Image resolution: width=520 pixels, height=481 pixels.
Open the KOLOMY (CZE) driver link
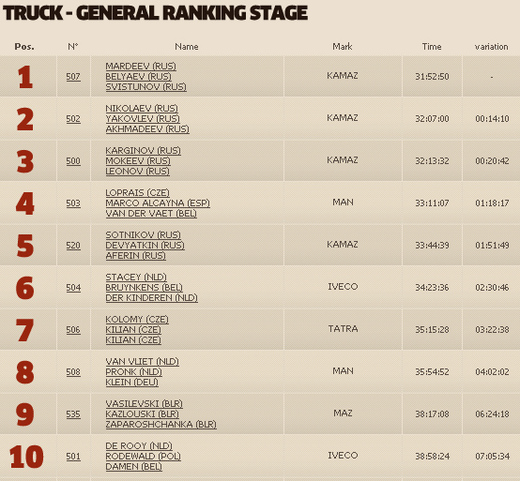[137, 319]
